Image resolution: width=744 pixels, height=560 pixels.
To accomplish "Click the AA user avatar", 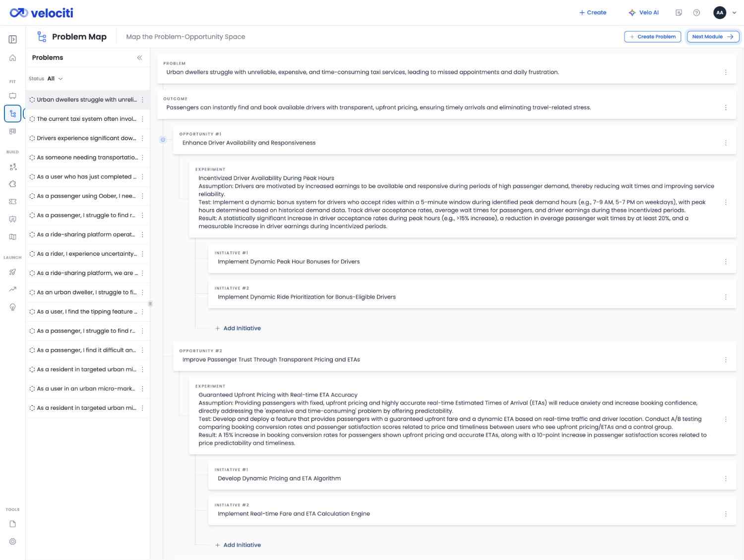I will click(x=720, y=13).
